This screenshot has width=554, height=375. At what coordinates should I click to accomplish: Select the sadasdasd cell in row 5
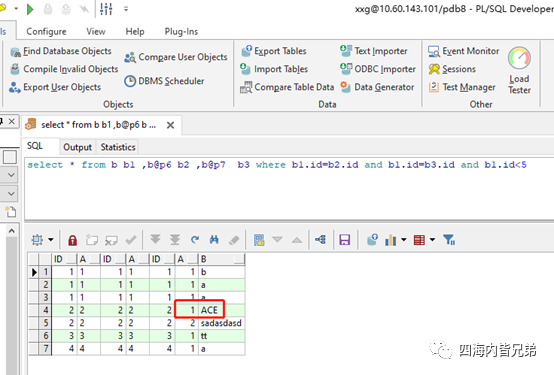[x=221, y=323]
